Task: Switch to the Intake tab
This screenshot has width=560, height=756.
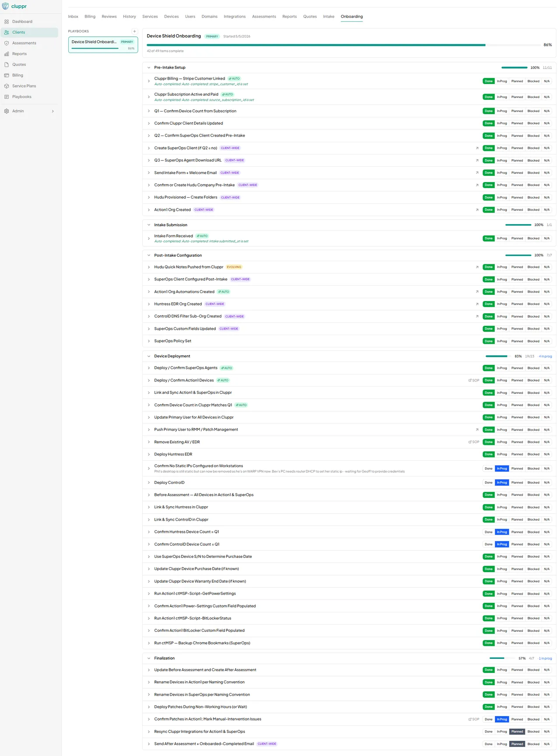Action: pos(329,17)
